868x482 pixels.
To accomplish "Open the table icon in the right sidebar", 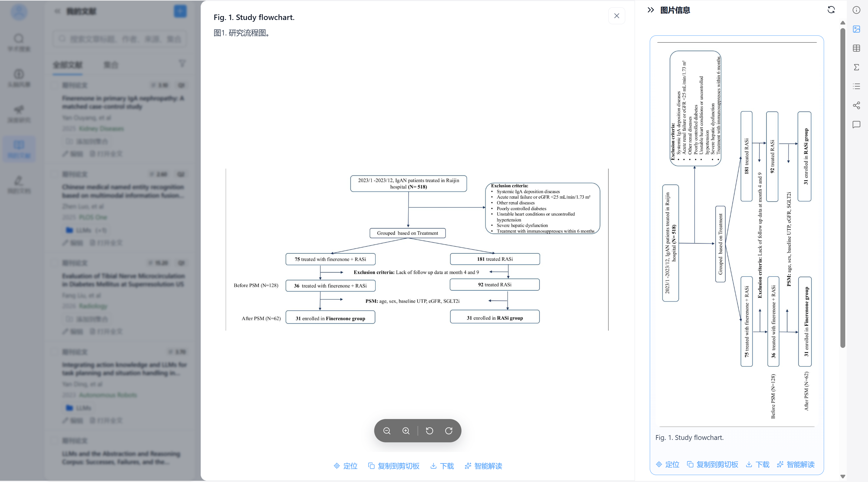I will coord(856,48).
